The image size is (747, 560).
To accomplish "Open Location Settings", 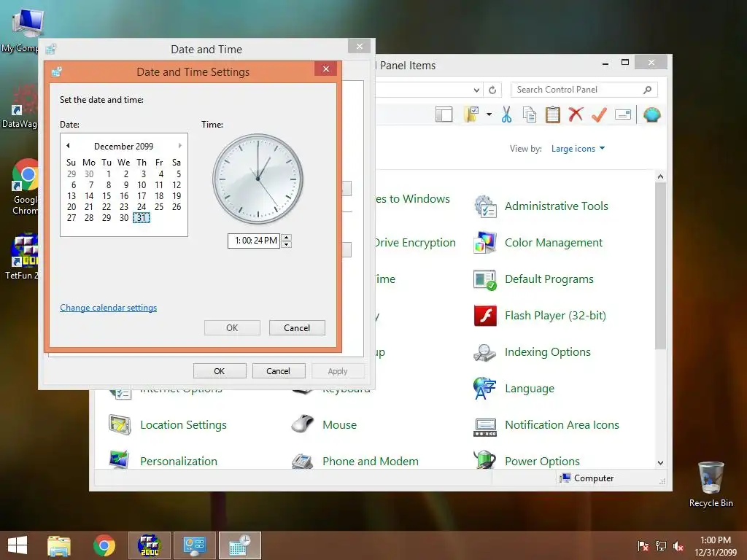I will 168,425.
